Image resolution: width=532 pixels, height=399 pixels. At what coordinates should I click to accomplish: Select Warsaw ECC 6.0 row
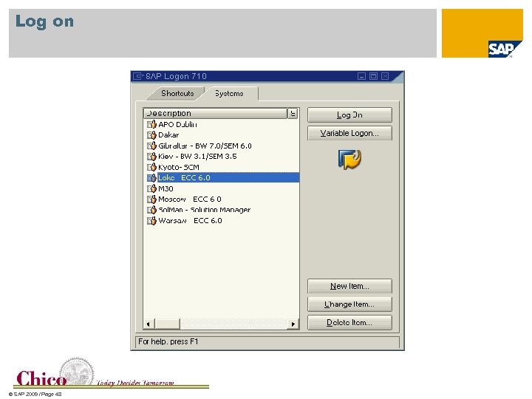222,220
